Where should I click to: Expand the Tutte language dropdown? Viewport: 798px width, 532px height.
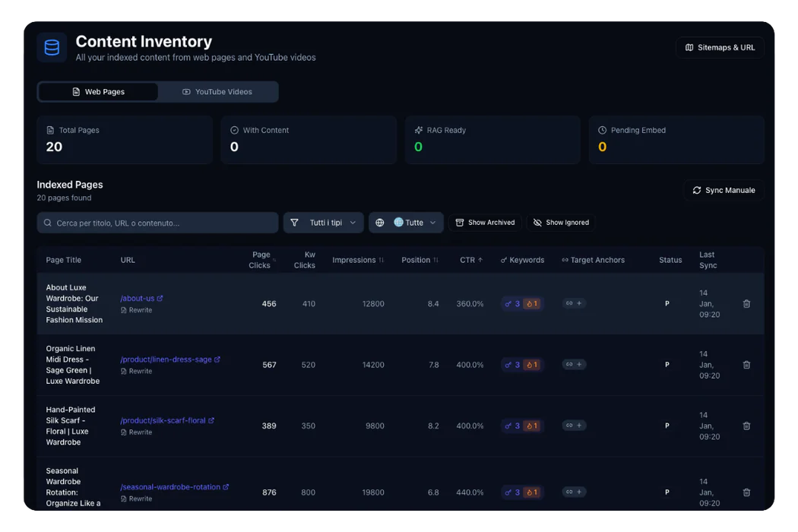pos(406,223)
